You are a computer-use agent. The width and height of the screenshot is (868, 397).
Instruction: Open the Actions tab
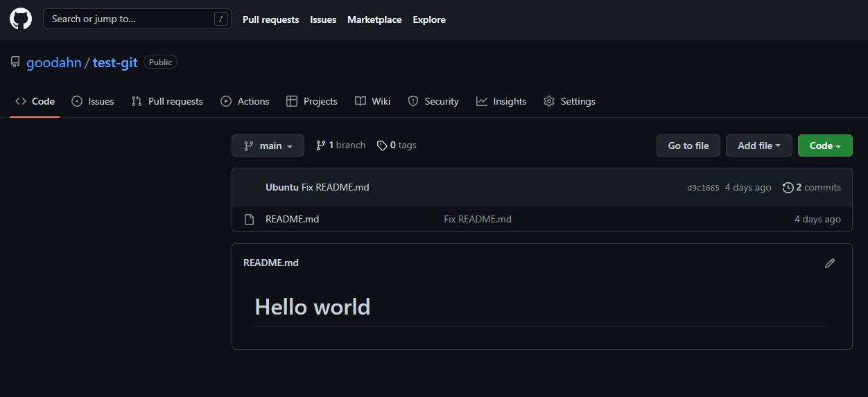245,101
